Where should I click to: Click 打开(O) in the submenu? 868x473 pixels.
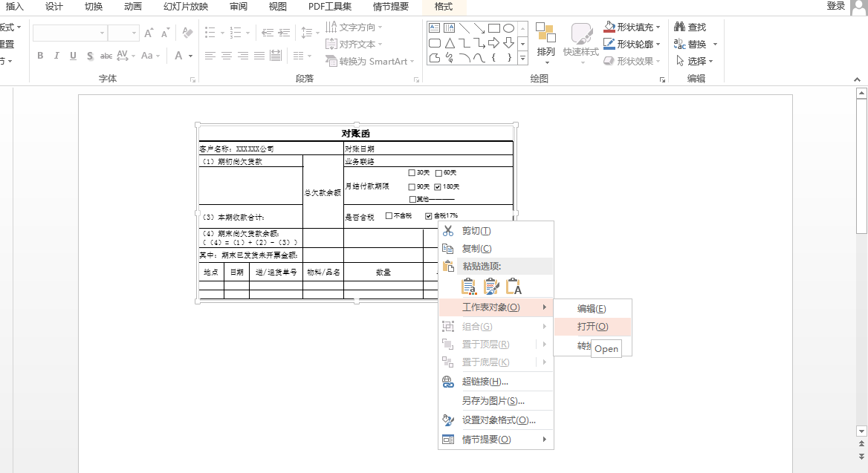pos(592,327)
